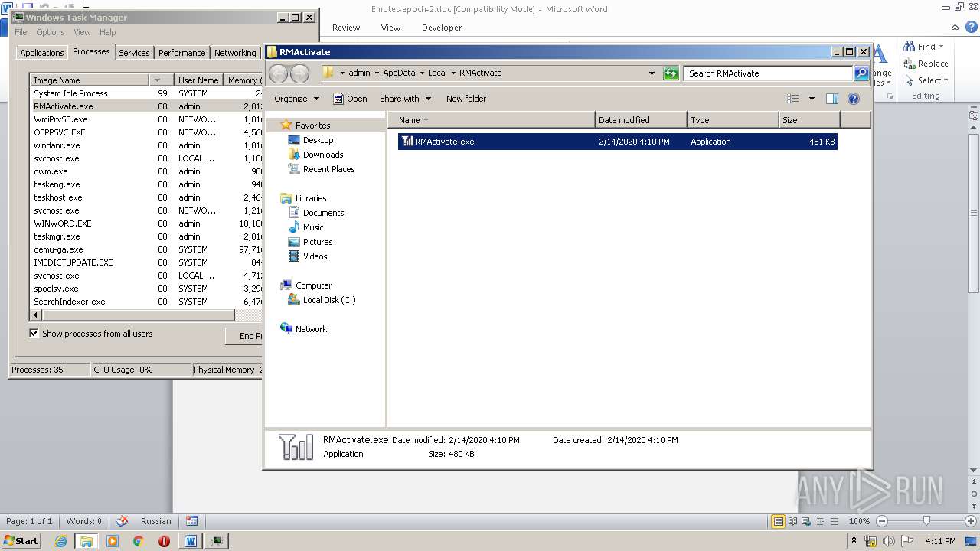Select RMActivate.exe file in file list
Image resolution: width=980 pixels, height=551 pixels.
click(617, 142)
